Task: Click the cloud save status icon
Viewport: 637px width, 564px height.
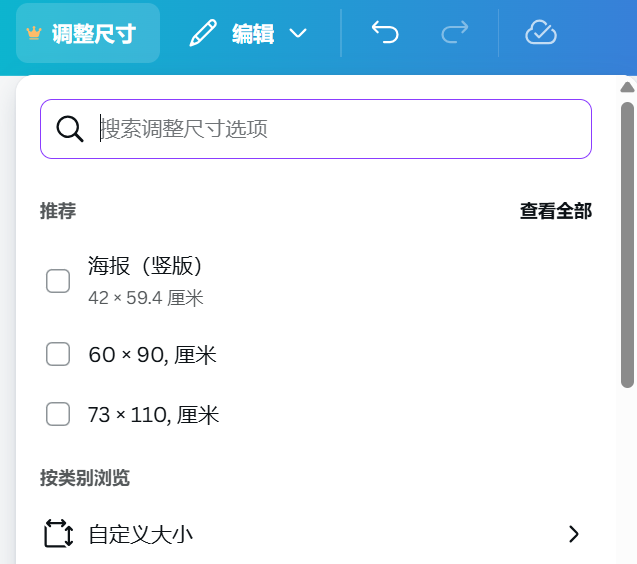Action: (x=540, y=33)
